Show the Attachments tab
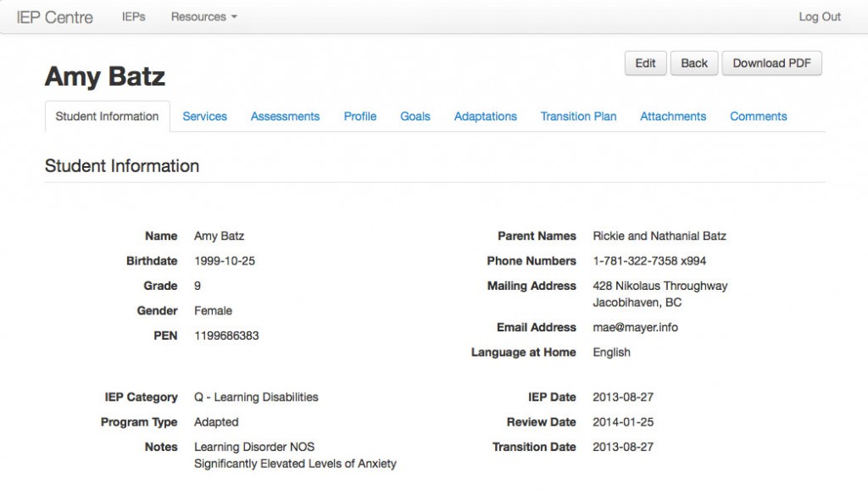 (672, 117)
